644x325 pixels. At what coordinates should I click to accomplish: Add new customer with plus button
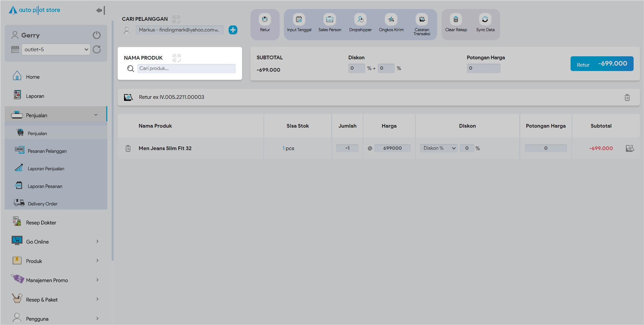point(233,30)
